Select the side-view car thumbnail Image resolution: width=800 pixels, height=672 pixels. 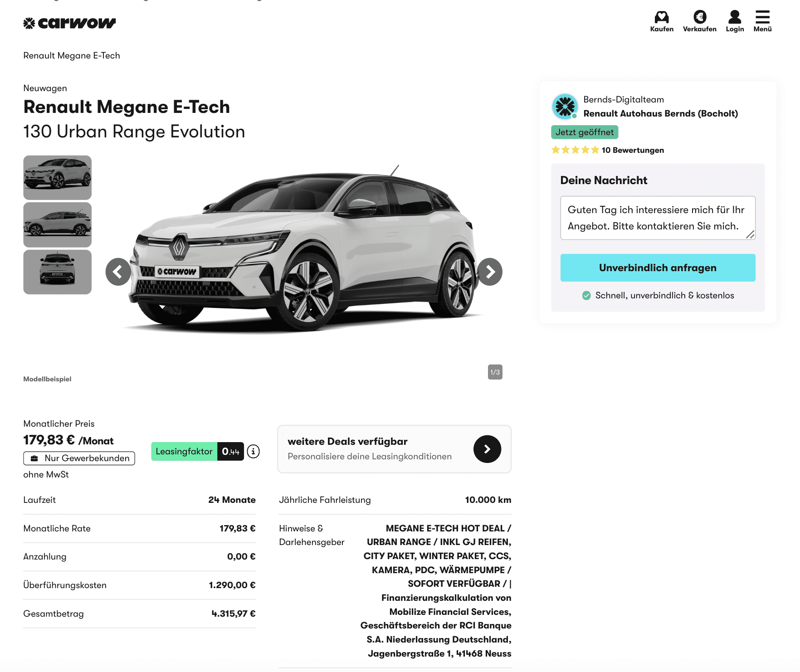click(58, 225)
